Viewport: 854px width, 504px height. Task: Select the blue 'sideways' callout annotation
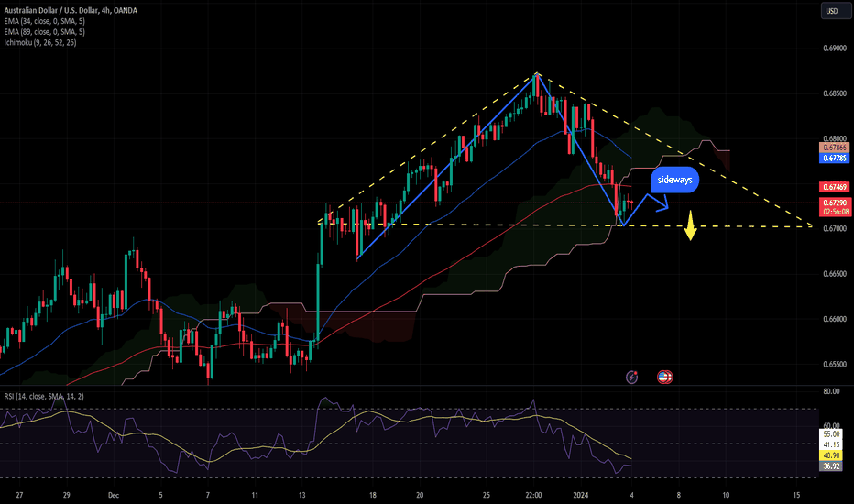[674, 180]
